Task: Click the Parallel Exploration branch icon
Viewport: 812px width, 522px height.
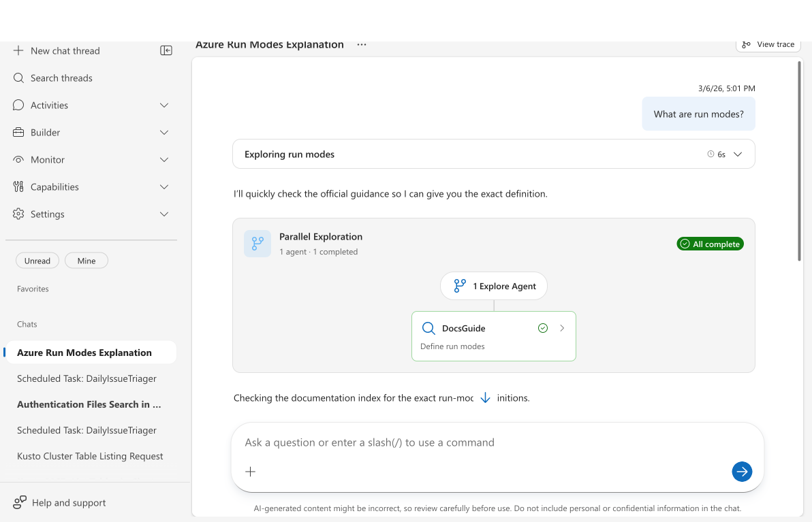Action: (257, 244)
